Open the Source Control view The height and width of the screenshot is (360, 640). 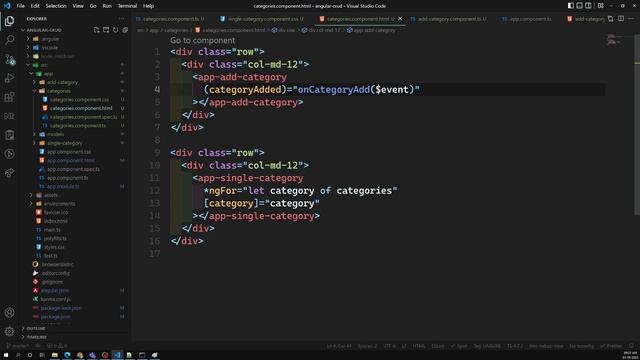pyautogui.click(x=9, y=59)
